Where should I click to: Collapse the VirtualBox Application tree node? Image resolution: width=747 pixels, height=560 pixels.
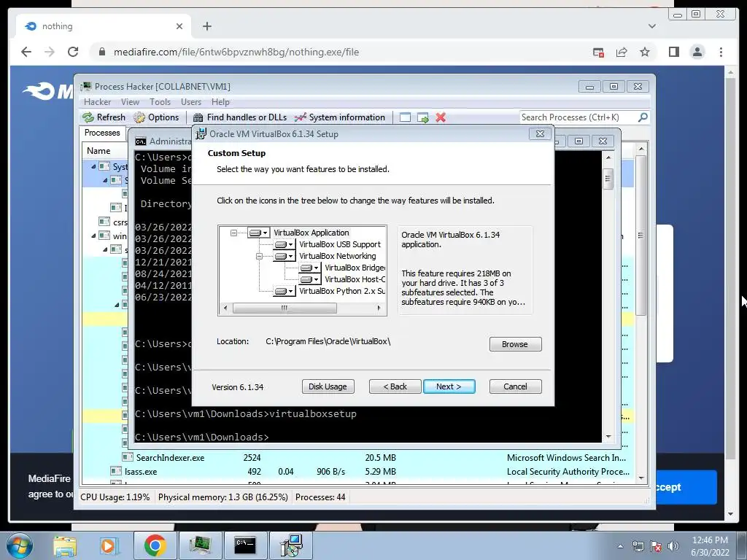click(233, 233)
